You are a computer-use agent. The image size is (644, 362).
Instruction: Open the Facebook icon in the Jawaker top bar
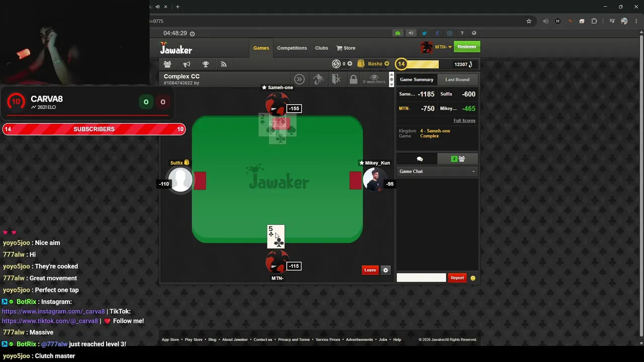click(437, 33)
